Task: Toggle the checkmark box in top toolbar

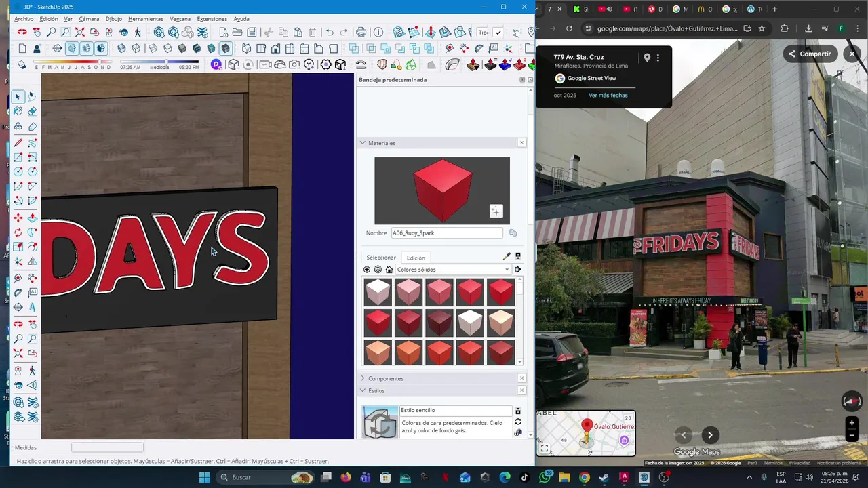Action: click(x=498, y=32)
